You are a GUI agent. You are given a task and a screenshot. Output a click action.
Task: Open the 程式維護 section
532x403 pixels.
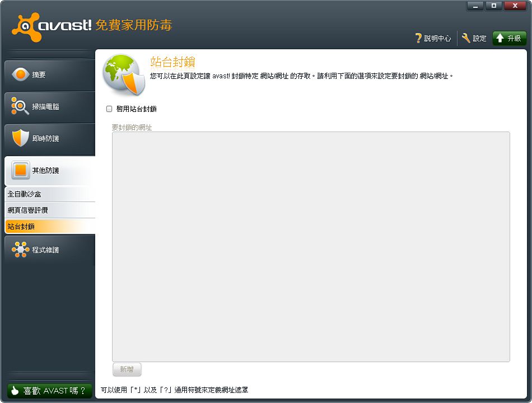point(50,250)
